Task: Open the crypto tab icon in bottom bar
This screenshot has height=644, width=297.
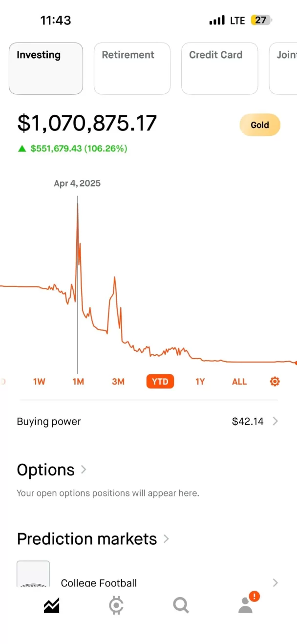Action: click(116, 605)
